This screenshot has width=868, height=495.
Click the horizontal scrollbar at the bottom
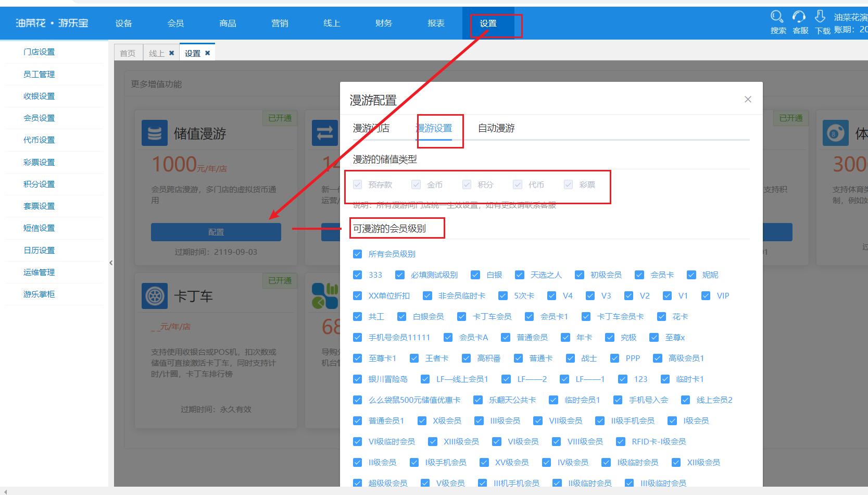point(434,491)
